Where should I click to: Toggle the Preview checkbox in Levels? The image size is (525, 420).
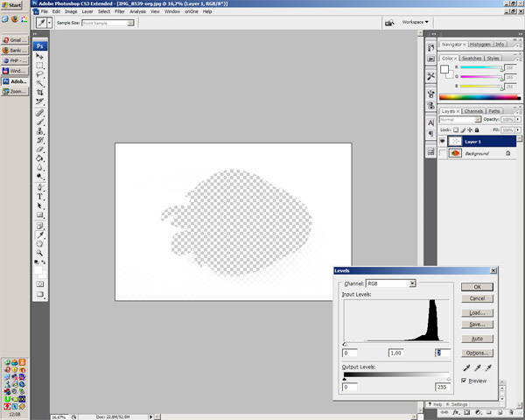(x=465, y=381)
